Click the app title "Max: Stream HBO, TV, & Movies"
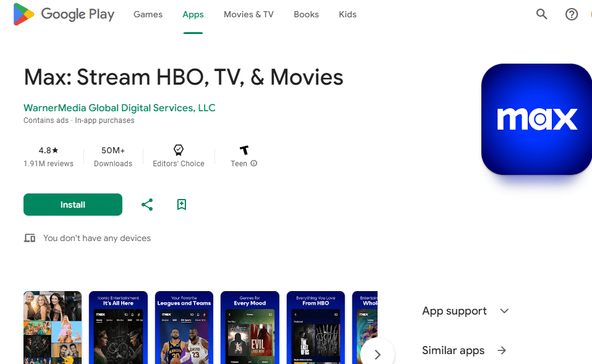Viewport: 592px width, 364px height. 184,77
